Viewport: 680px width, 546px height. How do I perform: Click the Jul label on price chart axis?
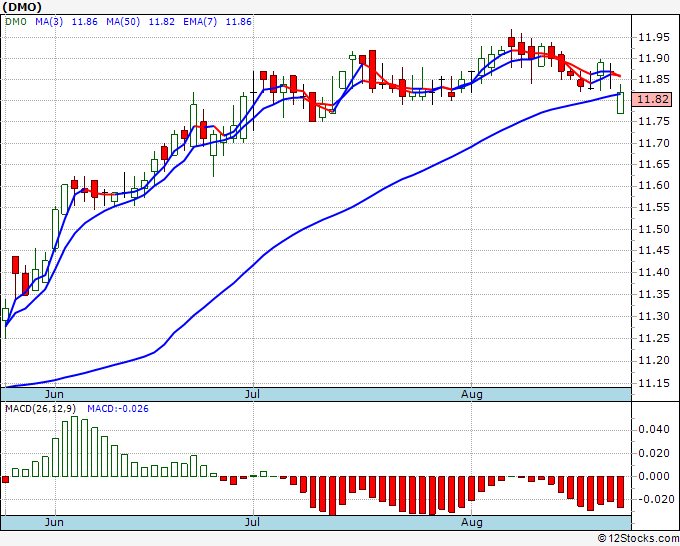(252, 394)
